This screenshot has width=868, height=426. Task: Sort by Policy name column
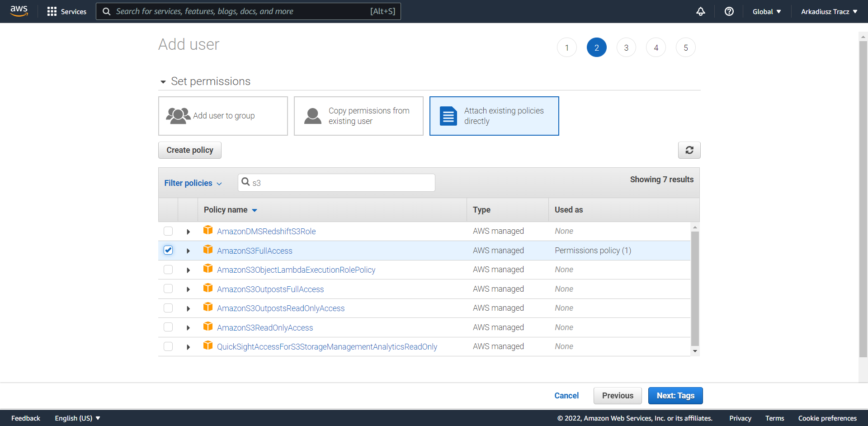[230, 210]
